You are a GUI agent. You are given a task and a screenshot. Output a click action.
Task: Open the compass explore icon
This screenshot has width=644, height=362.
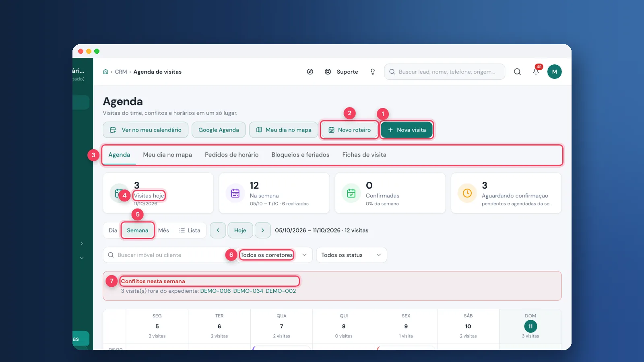[310, 72]
